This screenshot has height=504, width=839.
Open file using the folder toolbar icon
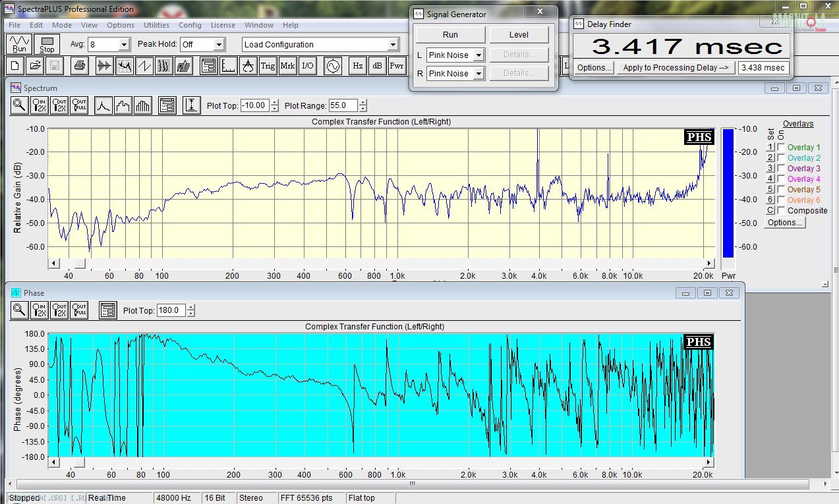click(x=36, y=66)
